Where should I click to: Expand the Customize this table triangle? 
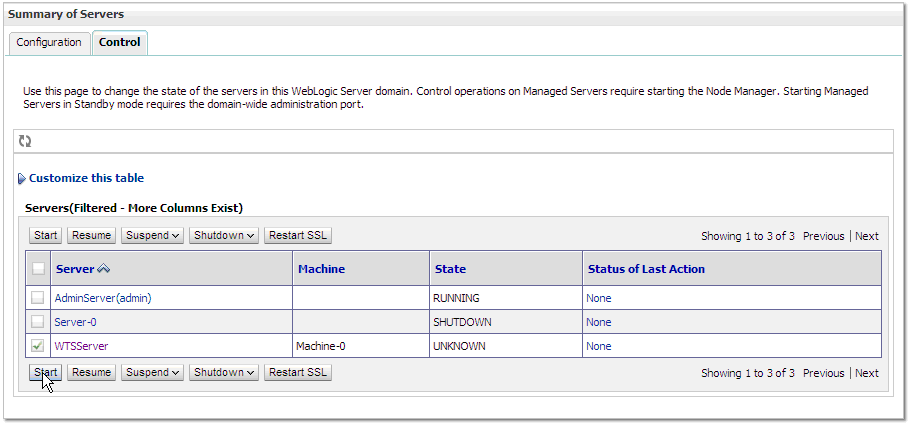(22, 179)
